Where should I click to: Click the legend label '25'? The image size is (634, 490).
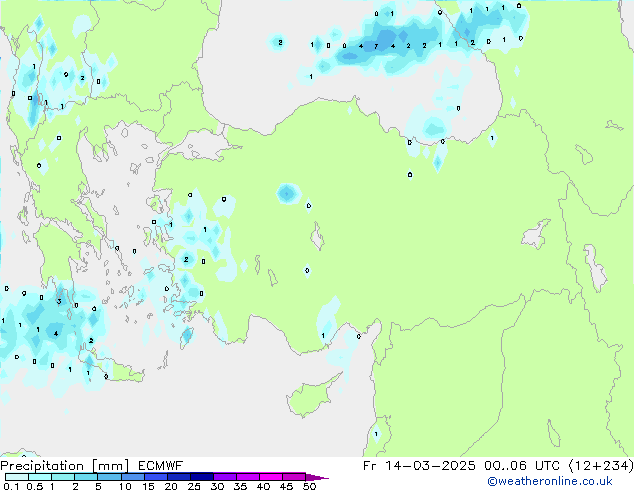pyautogui.click(x=194, y=486)
